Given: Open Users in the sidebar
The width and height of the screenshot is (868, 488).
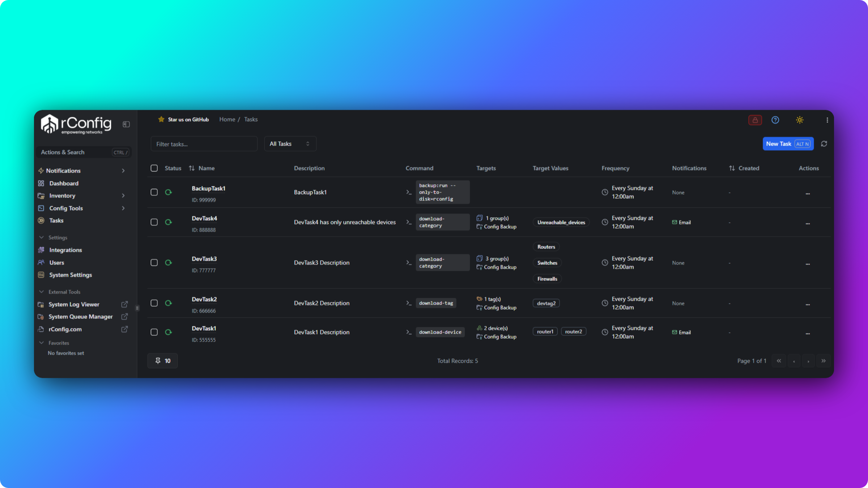Looking at the screenshot, I should tap(56, 263).
